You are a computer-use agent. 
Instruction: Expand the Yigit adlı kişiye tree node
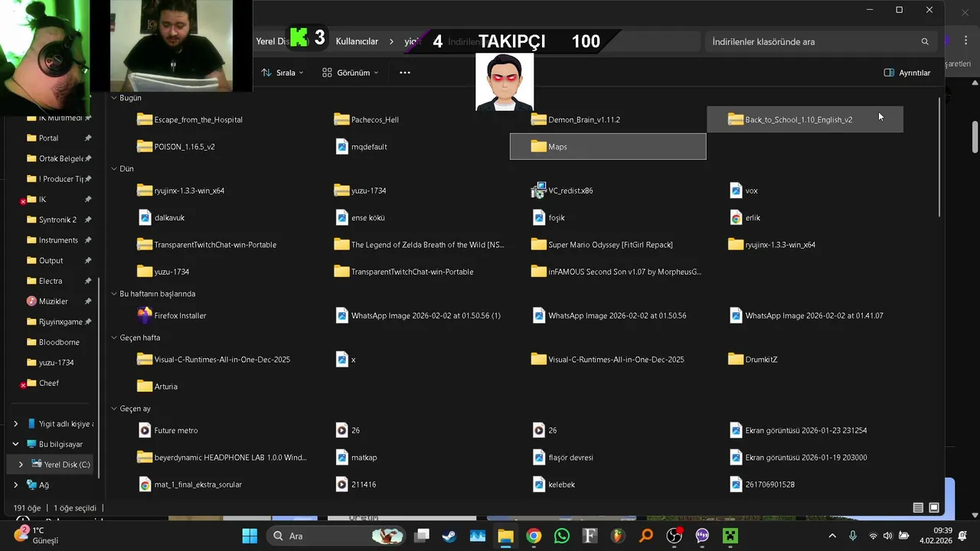click(x=15, y=424)
